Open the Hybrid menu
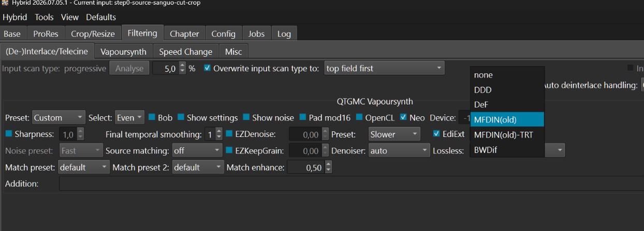The height and width of the screenshot is (231, 644). pos(15,17)
